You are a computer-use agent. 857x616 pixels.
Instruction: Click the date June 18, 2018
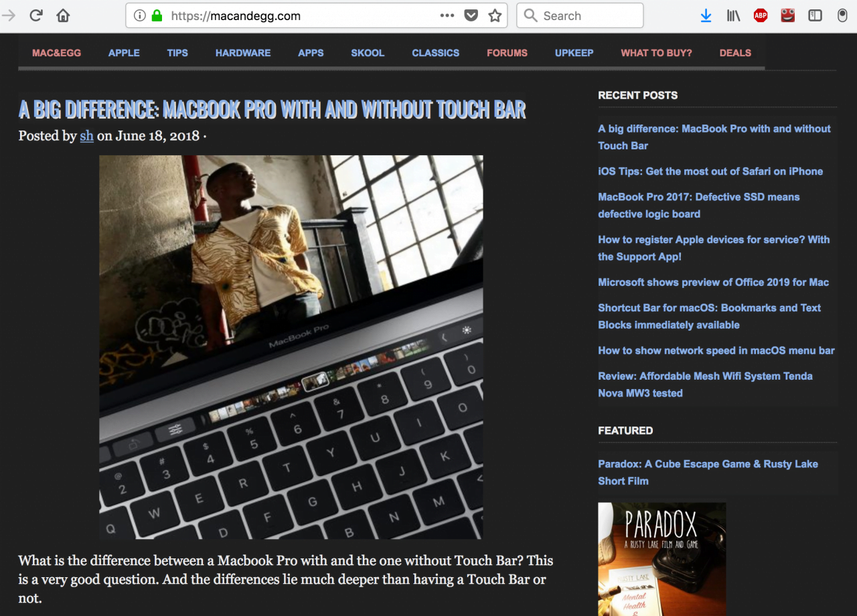[157, 136]
